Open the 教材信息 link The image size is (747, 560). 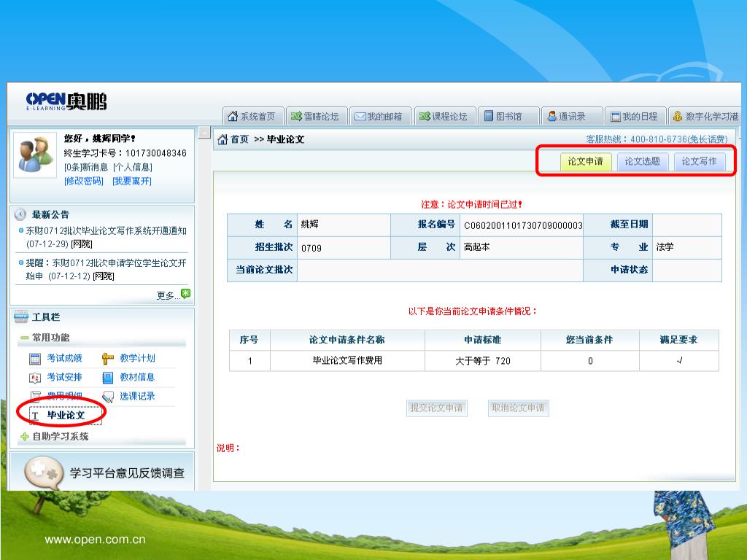(x=137, y=377)
